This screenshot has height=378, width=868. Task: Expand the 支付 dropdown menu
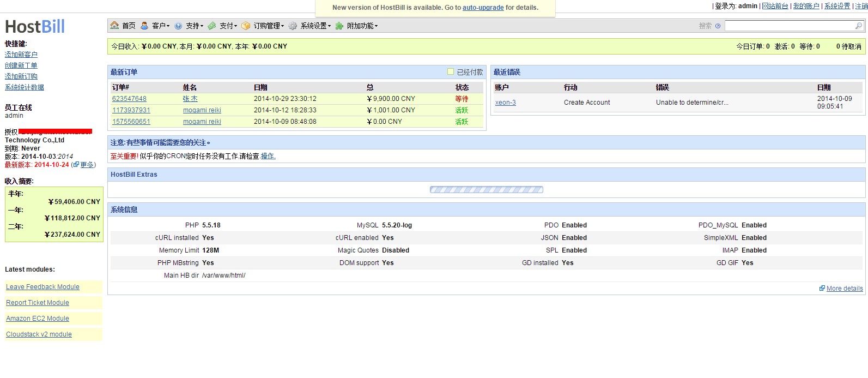tap(228, 26)
